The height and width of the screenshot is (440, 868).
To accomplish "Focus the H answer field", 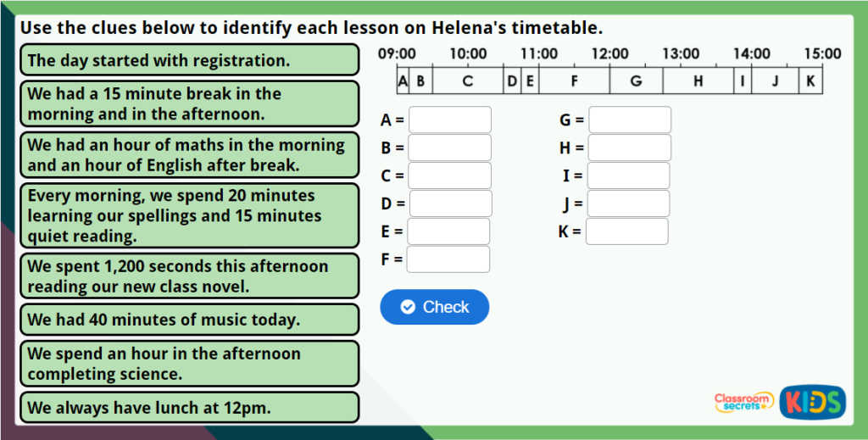I will pos(629,148).
